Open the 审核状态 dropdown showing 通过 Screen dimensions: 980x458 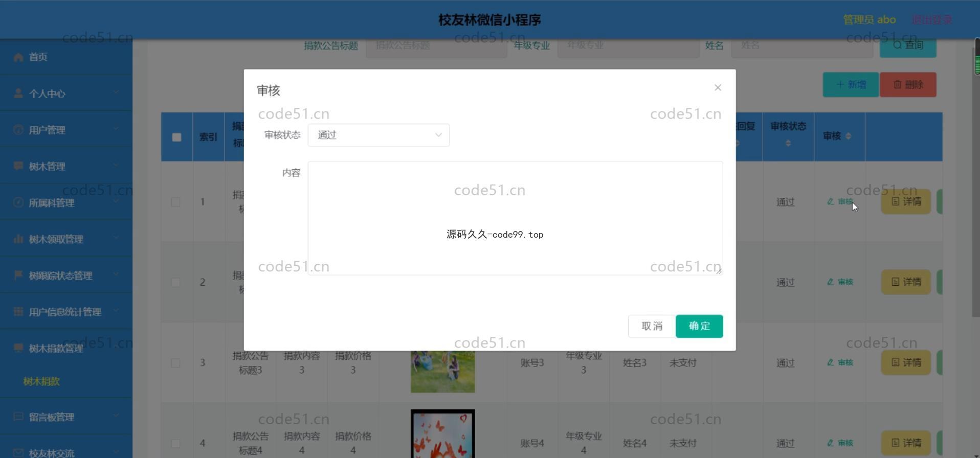378,135
